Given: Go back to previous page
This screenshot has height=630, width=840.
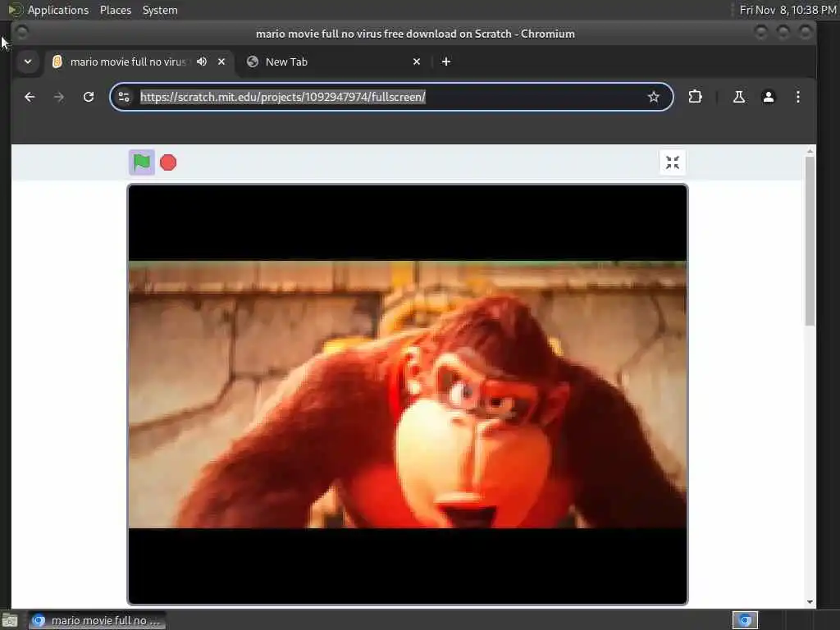Looking at the screenshot, I should pyautogui.click(x=30, y=97).
